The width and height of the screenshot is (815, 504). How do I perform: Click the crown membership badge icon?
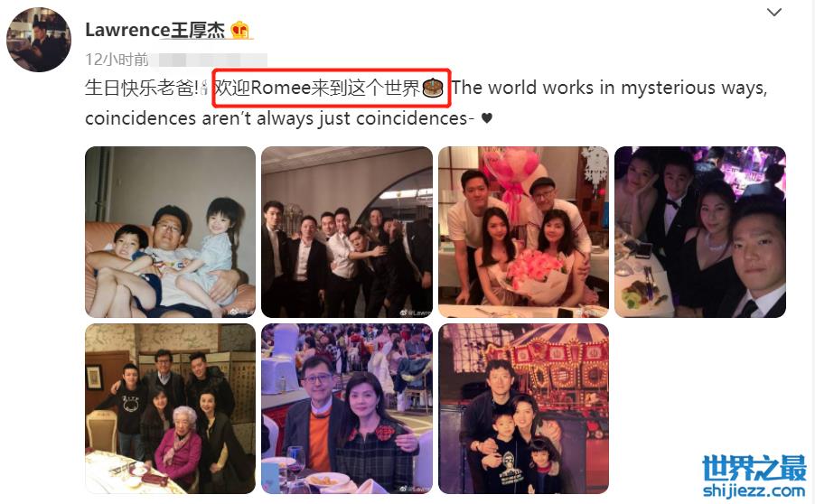239,30
